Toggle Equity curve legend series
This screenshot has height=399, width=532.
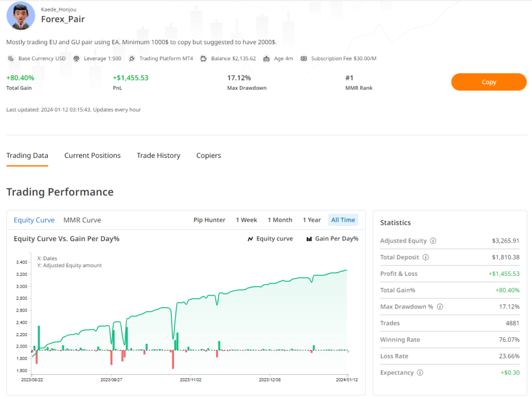click(x=270, y=239)
